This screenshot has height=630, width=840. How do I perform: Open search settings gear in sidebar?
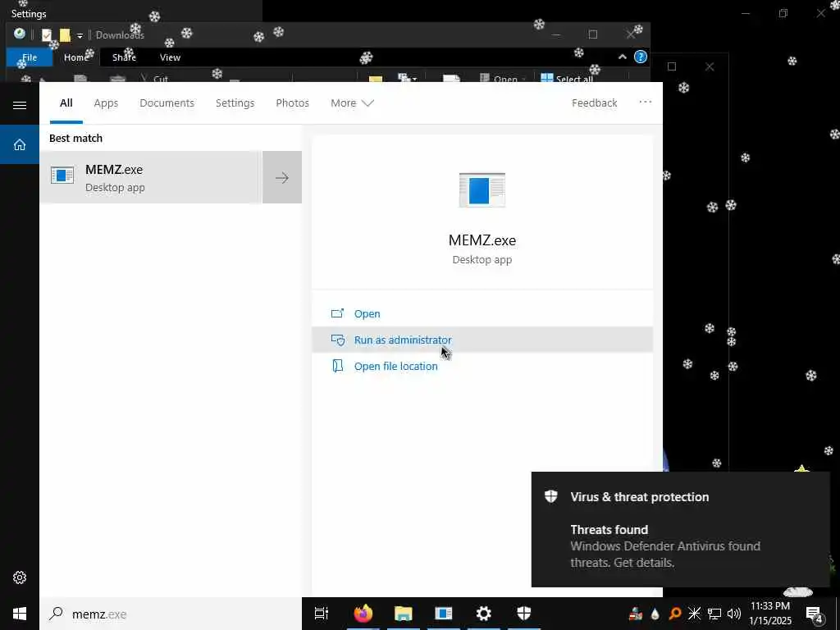coord(20,577)
